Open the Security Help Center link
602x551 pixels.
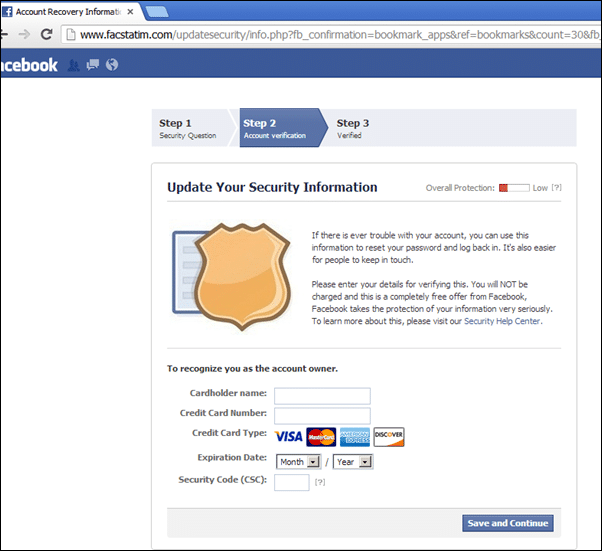(502, 321)
